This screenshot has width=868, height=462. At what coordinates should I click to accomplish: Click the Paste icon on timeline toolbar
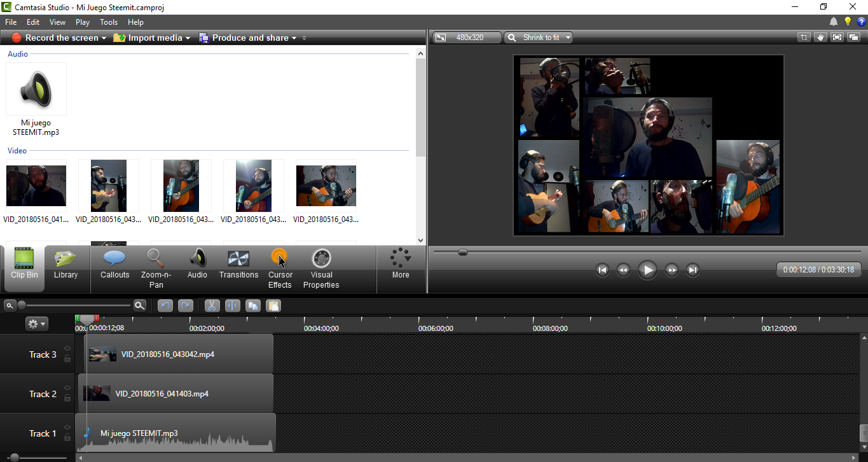click(x=273, y=305)
